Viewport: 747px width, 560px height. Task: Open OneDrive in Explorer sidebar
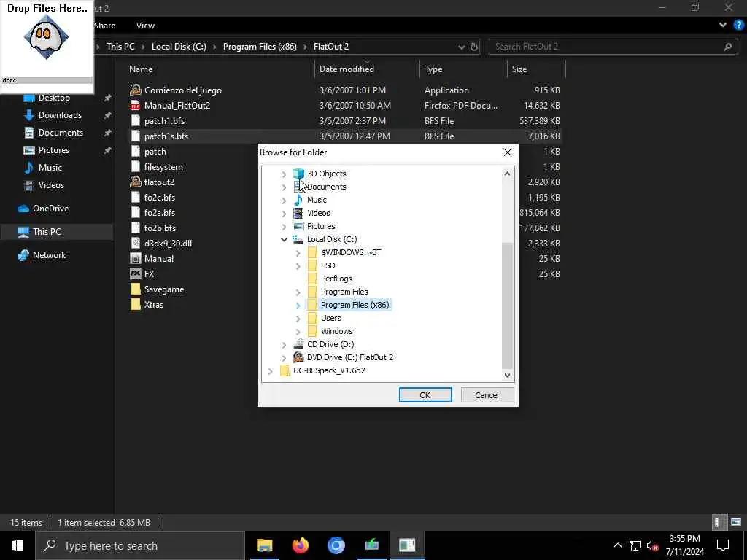(x=50, y=208)
